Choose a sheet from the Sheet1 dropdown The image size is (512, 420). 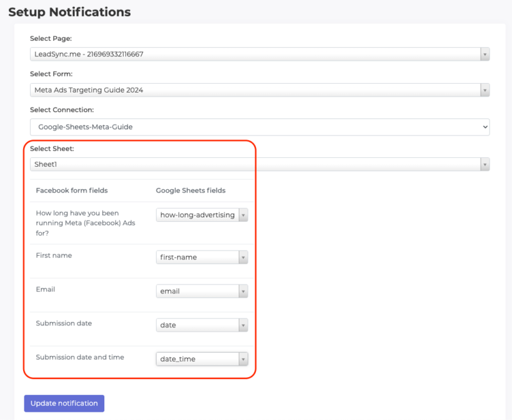(256, 164)
